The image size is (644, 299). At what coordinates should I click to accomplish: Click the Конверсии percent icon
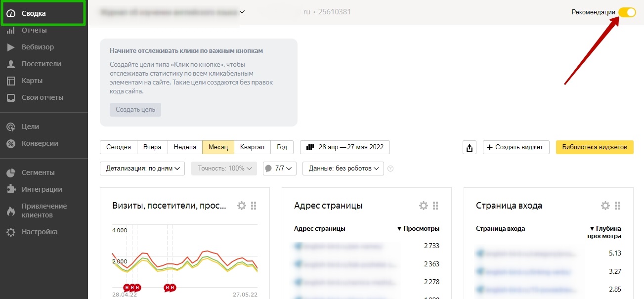tap(11, 143)
